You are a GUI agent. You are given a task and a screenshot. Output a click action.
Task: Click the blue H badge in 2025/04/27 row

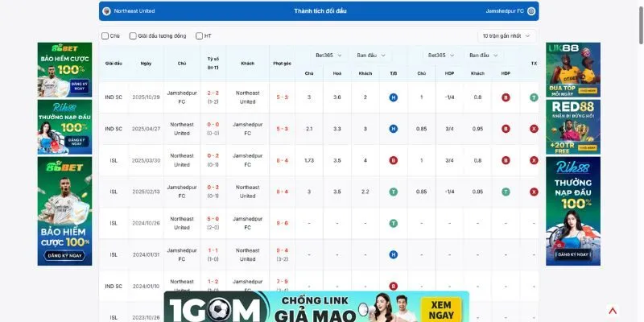click(x=394, y=129)
